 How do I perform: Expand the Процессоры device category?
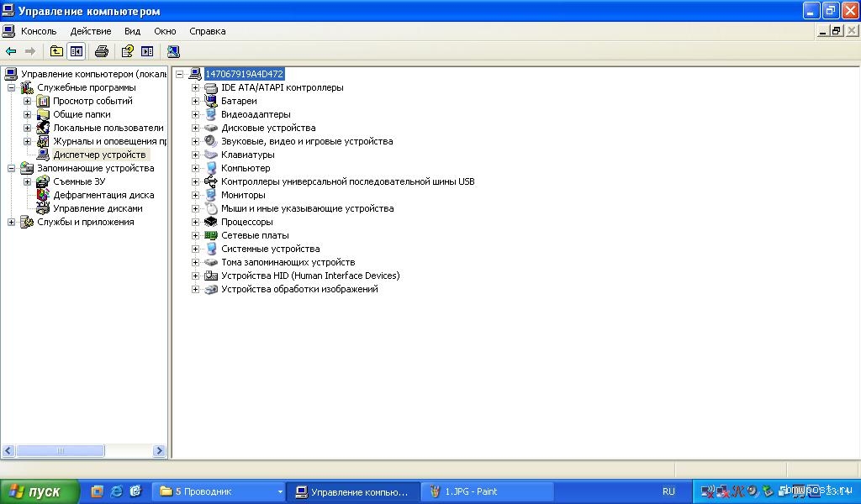pyautogui.click(x=195, y=222)
